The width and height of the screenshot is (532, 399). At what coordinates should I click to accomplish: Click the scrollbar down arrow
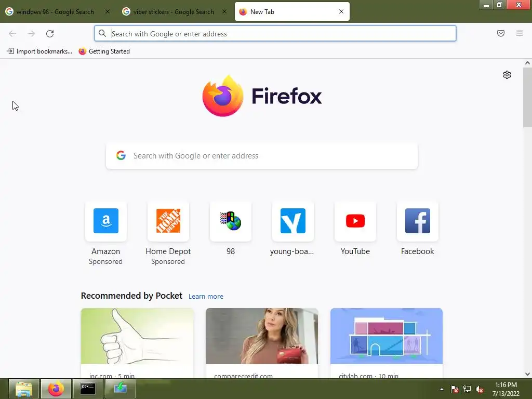(x=527, y=374)
